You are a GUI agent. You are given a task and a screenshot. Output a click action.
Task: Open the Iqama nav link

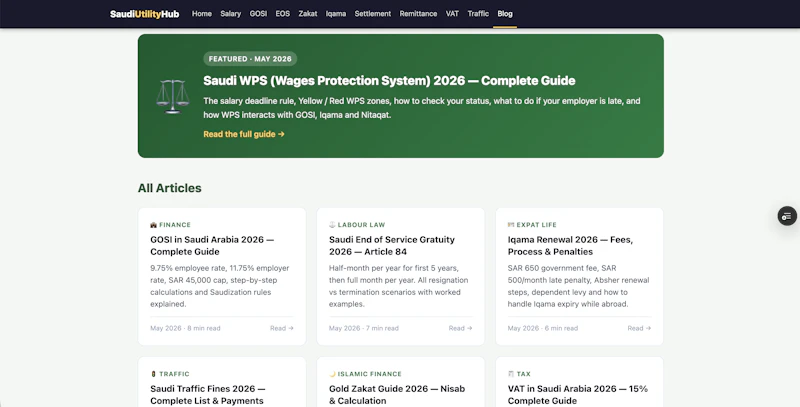click(336, 14)
